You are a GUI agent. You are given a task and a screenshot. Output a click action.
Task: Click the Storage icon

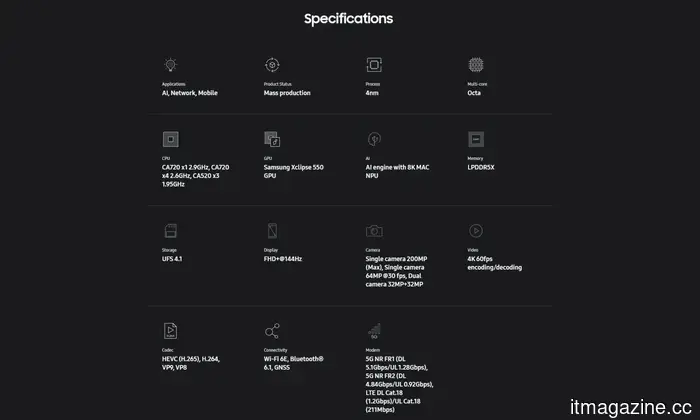click(170, 231)
